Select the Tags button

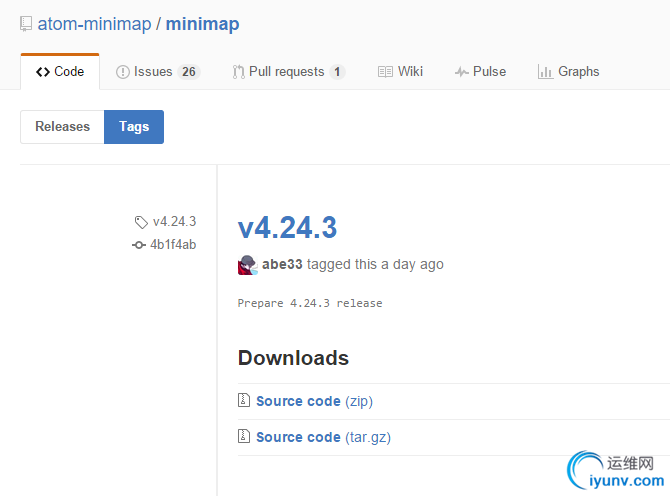coord(134,127)
